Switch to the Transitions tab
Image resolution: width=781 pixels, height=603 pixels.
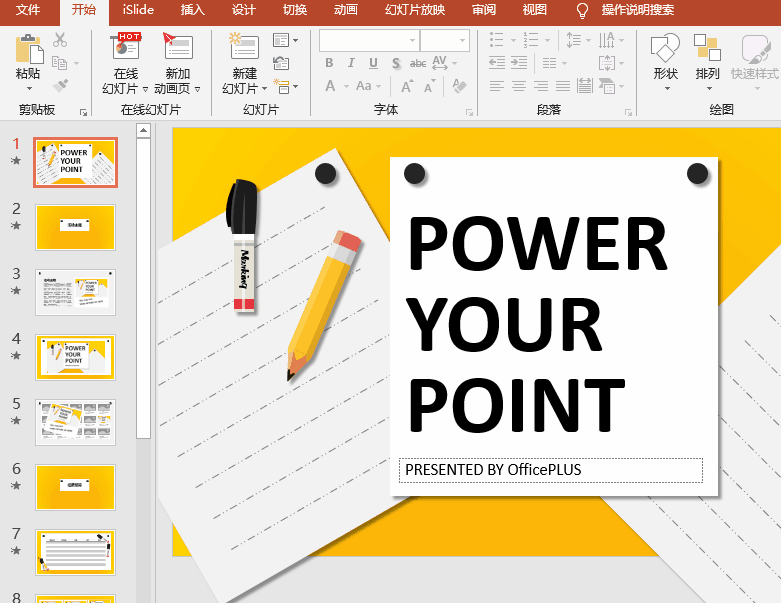tap(295, 10)
